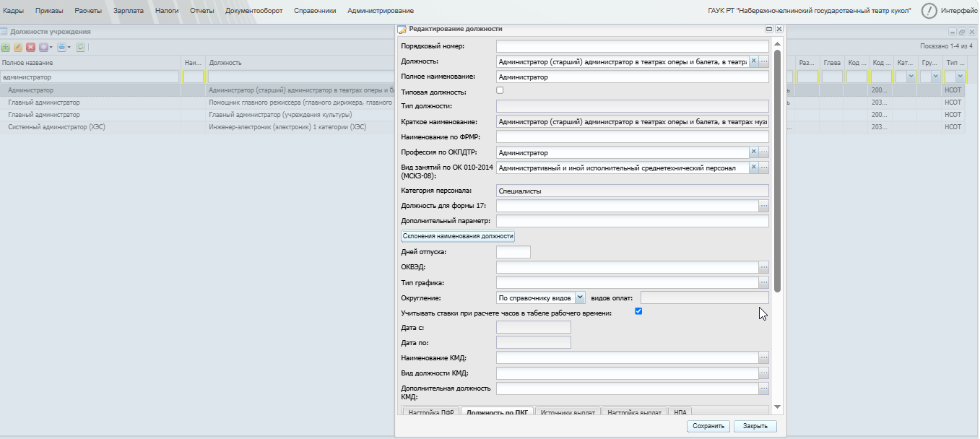Open the Гру... column filter dropdown

pyautogui.click(x=935, y=77)
